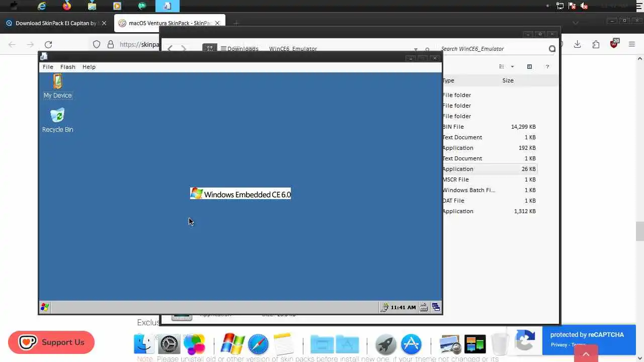
Task: Select the BIN File row, 14,299 KB
Action: pyautogui.click(x=490, y=127)
